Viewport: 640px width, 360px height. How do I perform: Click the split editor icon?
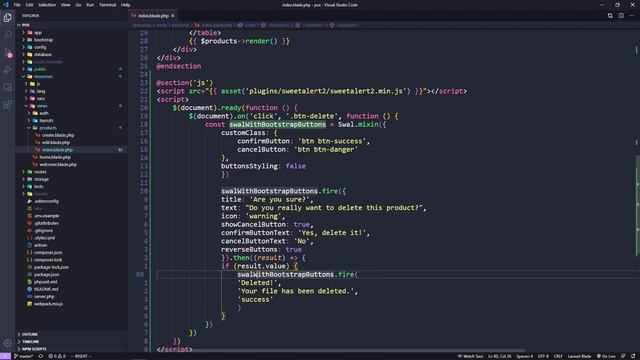click(621, 16)
